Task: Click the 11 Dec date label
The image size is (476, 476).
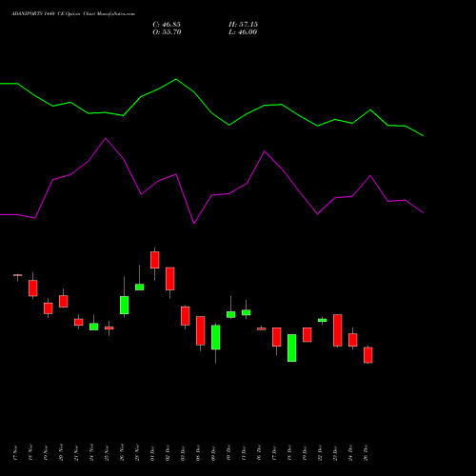Action: point(244,453)
